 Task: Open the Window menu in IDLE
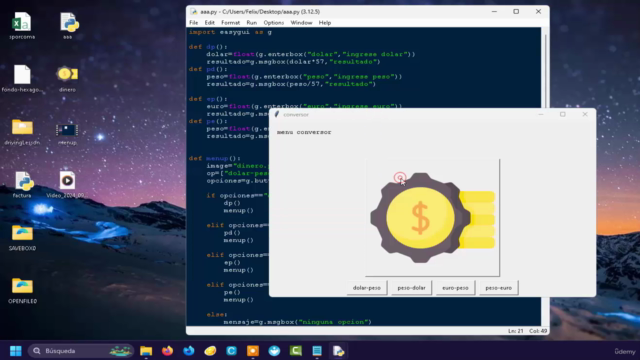click(301, 23)
